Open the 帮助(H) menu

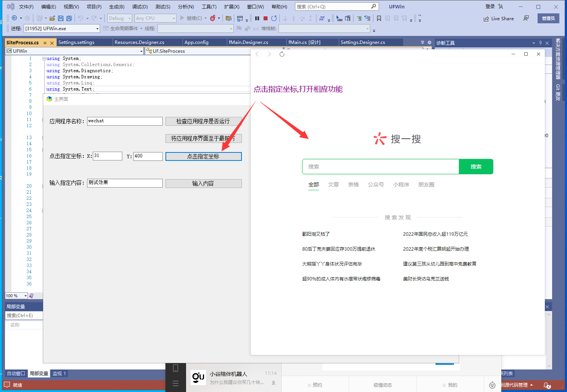coord(279,6)
